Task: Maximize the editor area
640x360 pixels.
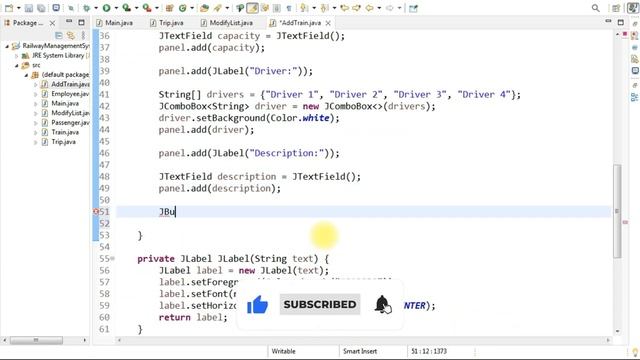Action: 621,22
